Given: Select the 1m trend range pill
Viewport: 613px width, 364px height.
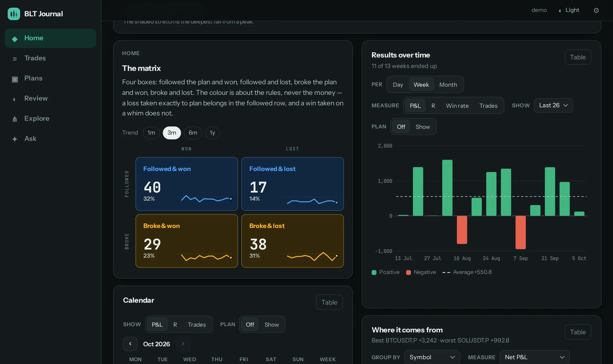Looking at the screenshot, I should pyautogui.click(x=151, y=133).
